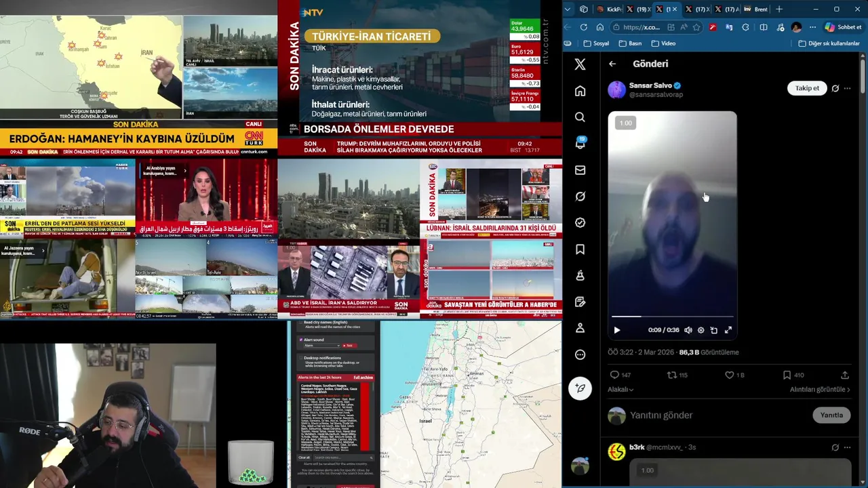Click Clear all button in alerts panel
Screen dimensions: 868x488
[x=304, y=457]
